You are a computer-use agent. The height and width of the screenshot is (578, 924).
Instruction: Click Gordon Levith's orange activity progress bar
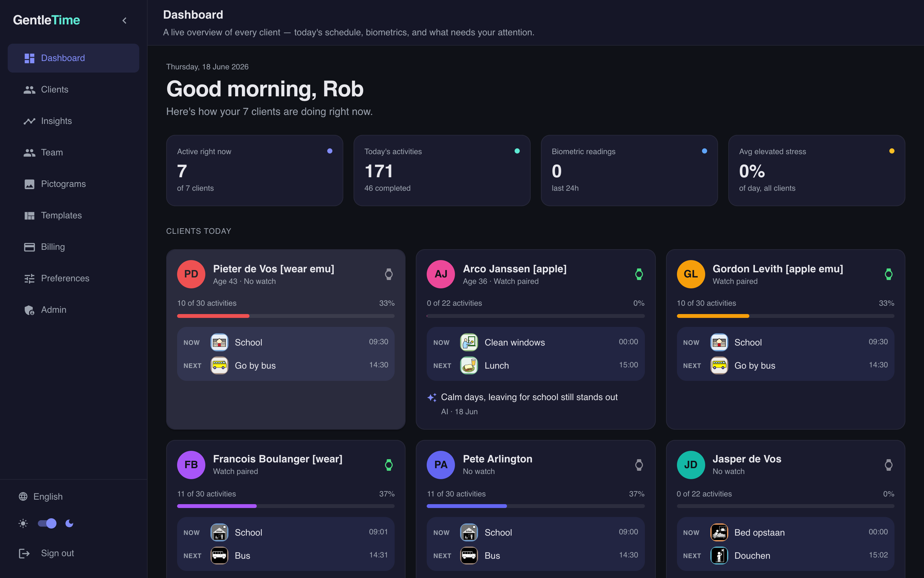click(x=785, y=316)
